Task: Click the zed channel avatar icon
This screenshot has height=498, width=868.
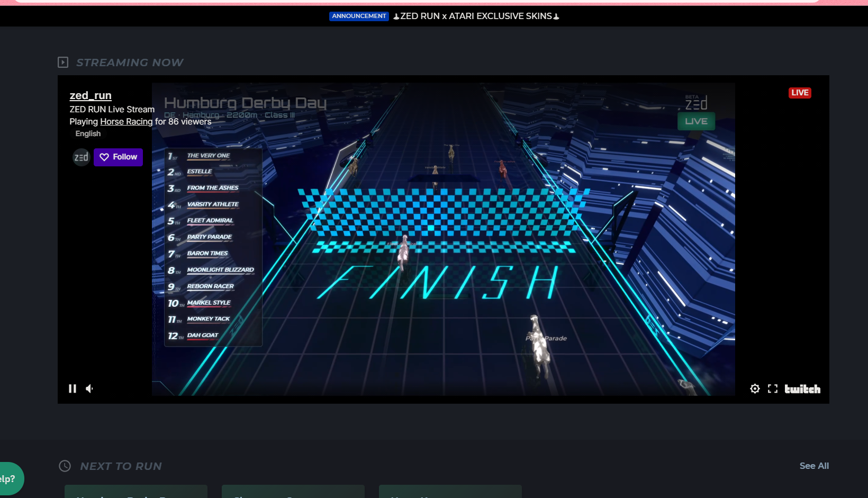Action: coord(81,157)
